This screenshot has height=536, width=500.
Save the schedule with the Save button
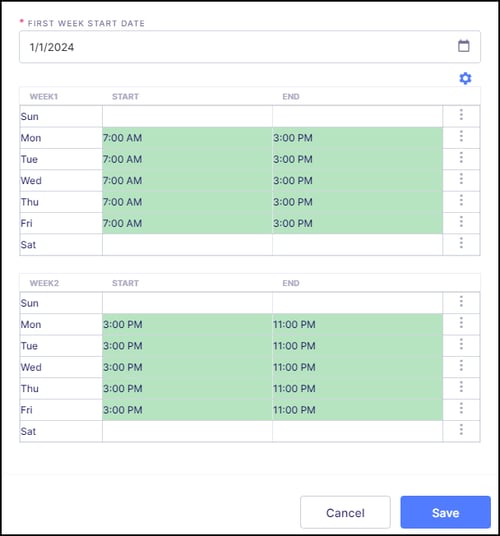(446, 512)
